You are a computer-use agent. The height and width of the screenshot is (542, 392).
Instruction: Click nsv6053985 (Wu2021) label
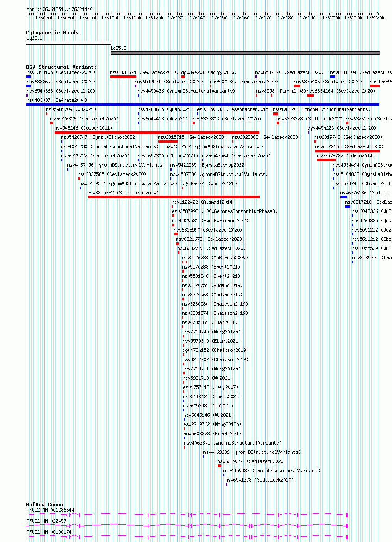208,406
